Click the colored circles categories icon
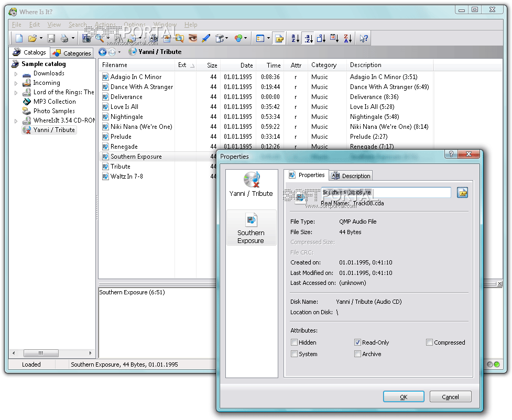This screenshot has width=512, height=420. [x=238, y=39]
